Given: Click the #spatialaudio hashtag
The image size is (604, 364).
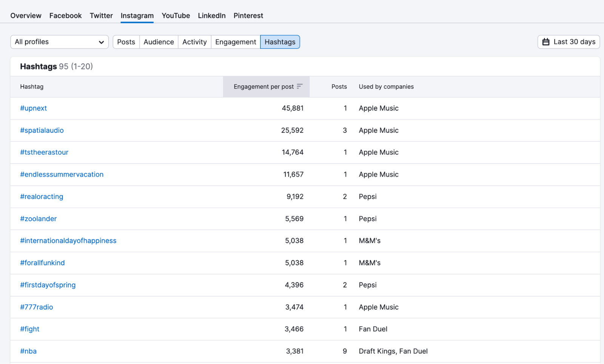Looking at the screenshot, I should click(x=42, y=130).
